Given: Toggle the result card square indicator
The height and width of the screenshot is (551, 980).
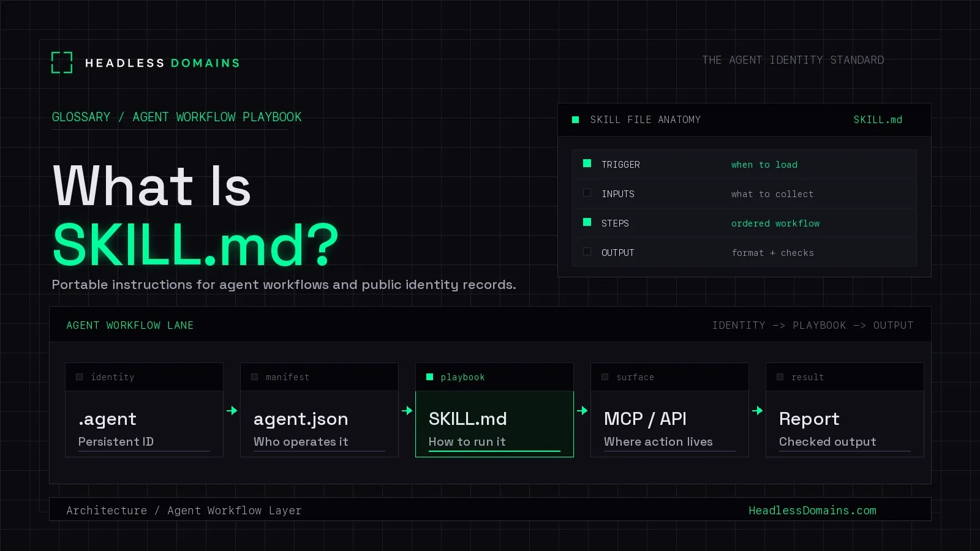Looking at the screenshot, I should (780, 377).
